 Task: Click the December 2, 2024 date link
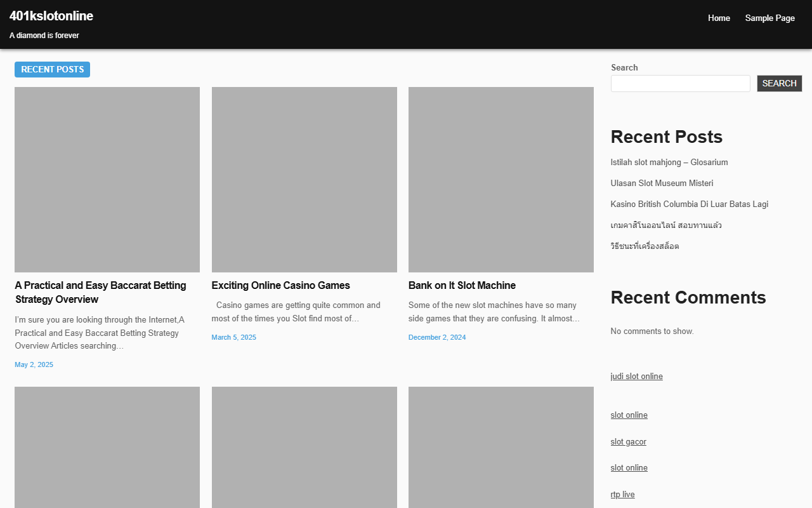(x=437, y=337)
